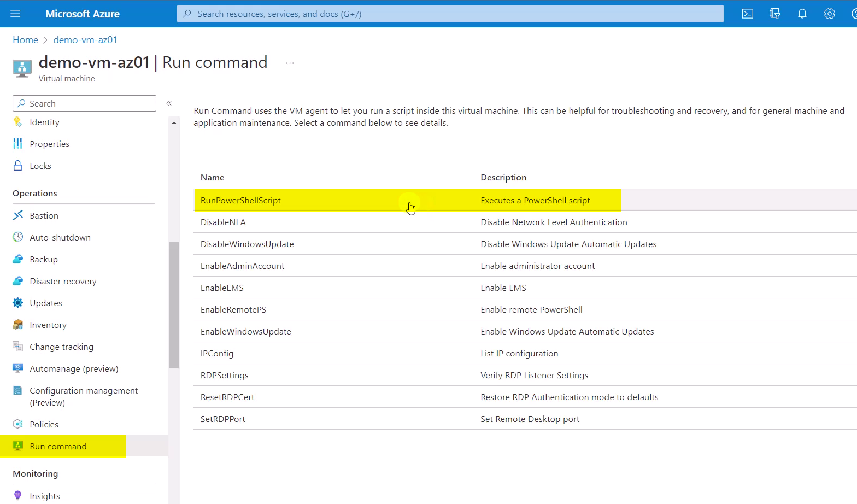The width and height of the screenshot is (857, 504).
Task: Click the sidebar scroll up arrow
Action: [x=174, y=123]
